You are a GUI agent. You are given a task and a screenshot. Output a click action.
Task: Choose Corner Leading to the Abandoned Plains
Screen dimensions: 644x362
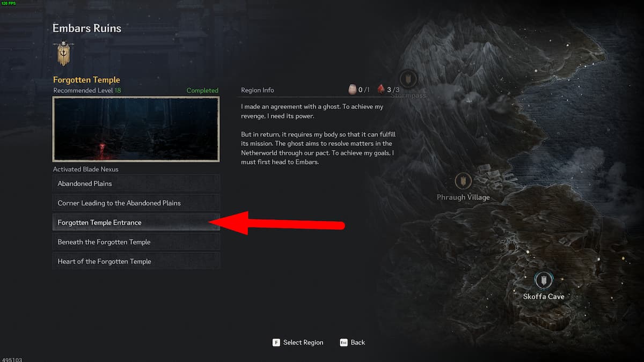(x=136, y=203)
